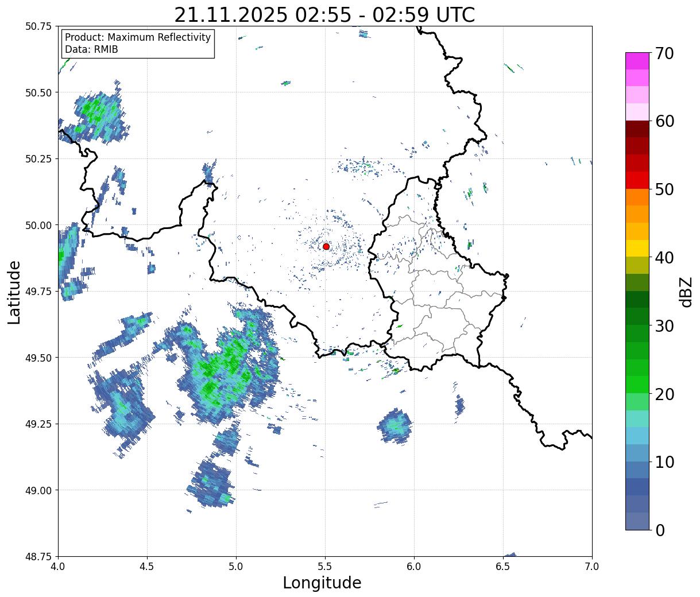Click the "Latitude" axis label
This screenshot has width=700, height=597.
pos(14,292)
